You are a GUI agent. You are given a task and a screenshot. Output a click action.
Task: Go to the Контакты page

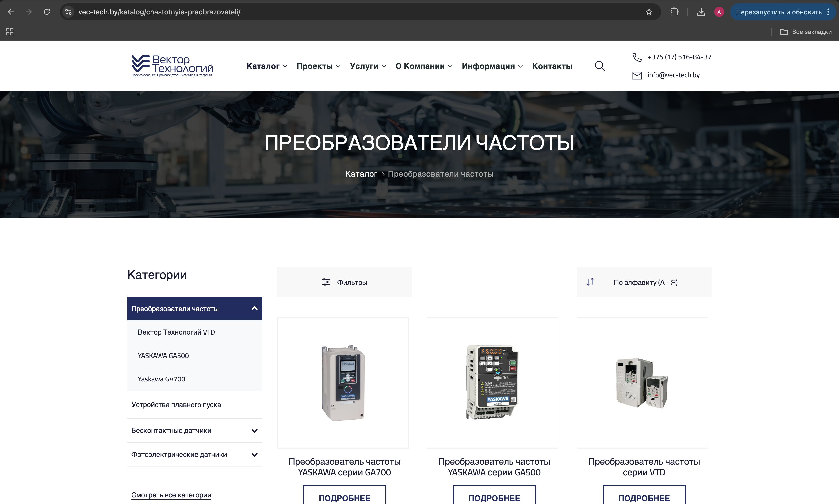[552, 66]
